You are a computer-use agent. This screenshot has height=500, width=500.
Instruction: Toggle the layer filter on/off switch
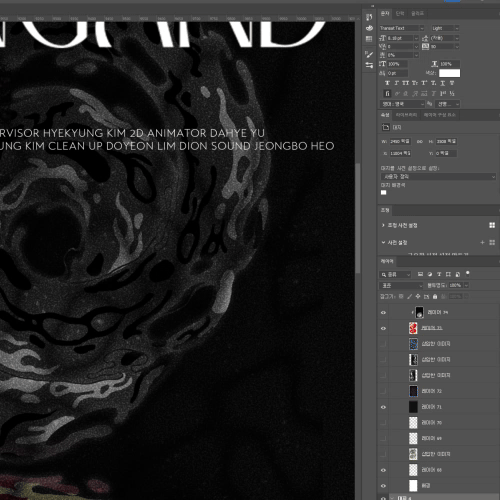(x=468, y=274)
